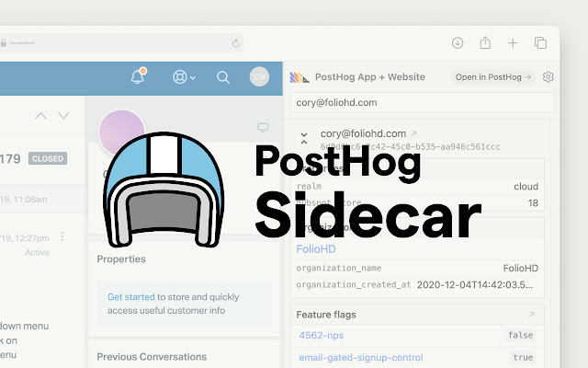
Task: Open email-gated-signup-control flag
Action: pyautogui.click(x=361, y=358)
